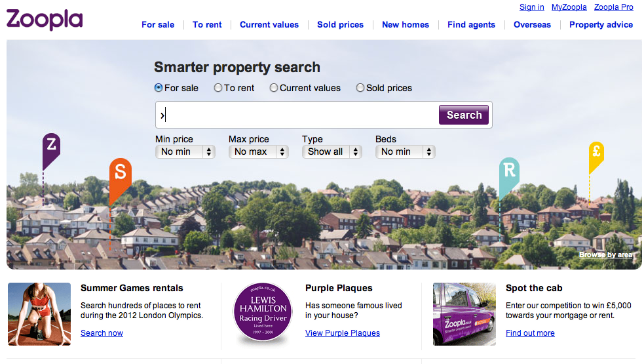Viewport: 644px width, 364px height.
Task: Open the property Type dropdown
Action: (x=332, y=152)
